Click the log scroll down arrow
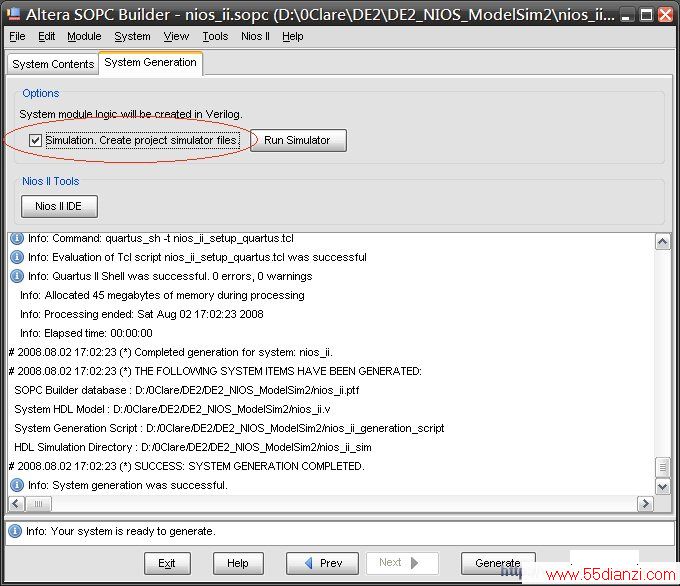The image size is (680, 586). click(662, 486)
